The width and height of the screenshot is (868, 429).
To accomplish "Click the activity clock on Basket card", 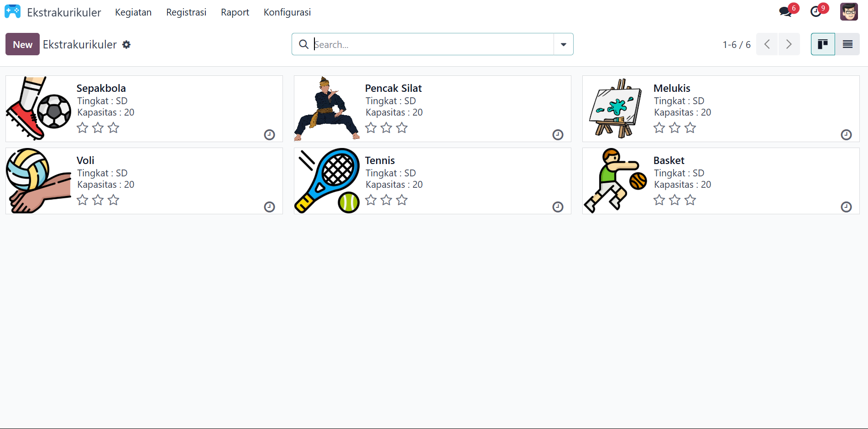I will (847, 207).
